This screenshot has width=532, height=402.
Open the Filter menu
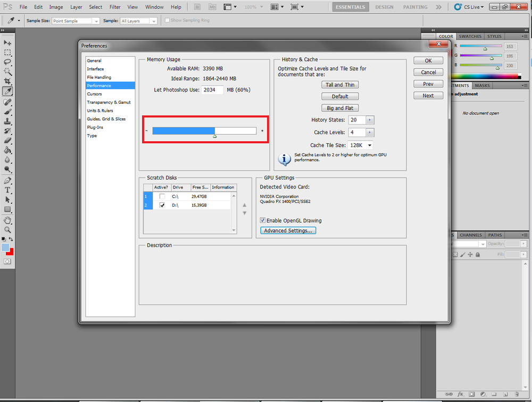(x=115, y=7)
